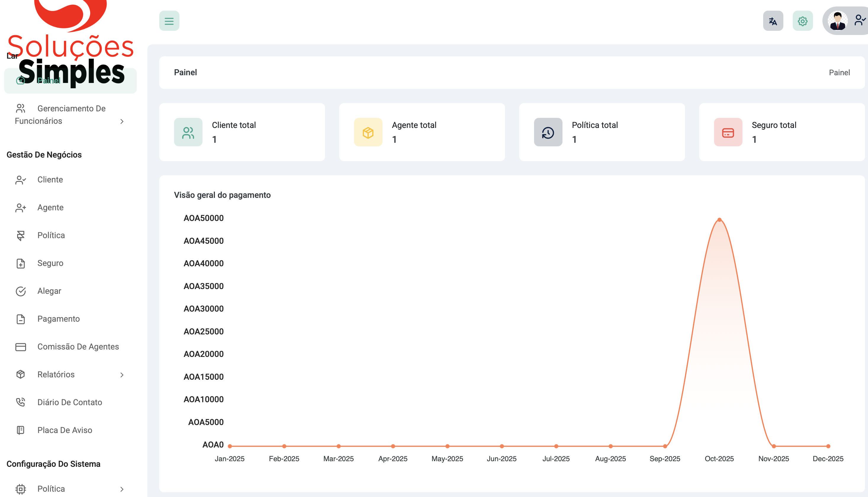Click the user profile avatar

(837, 21)
